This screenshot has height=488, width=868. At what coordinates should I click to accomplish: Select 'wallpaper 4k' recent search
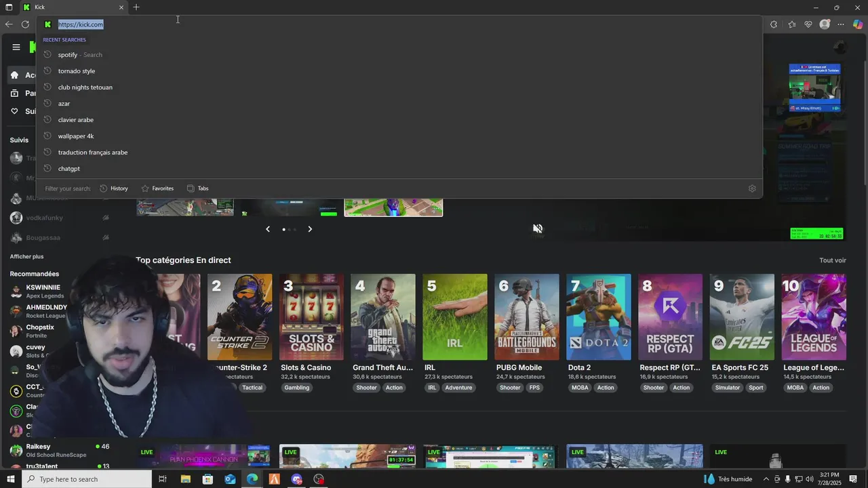(399, 136)
